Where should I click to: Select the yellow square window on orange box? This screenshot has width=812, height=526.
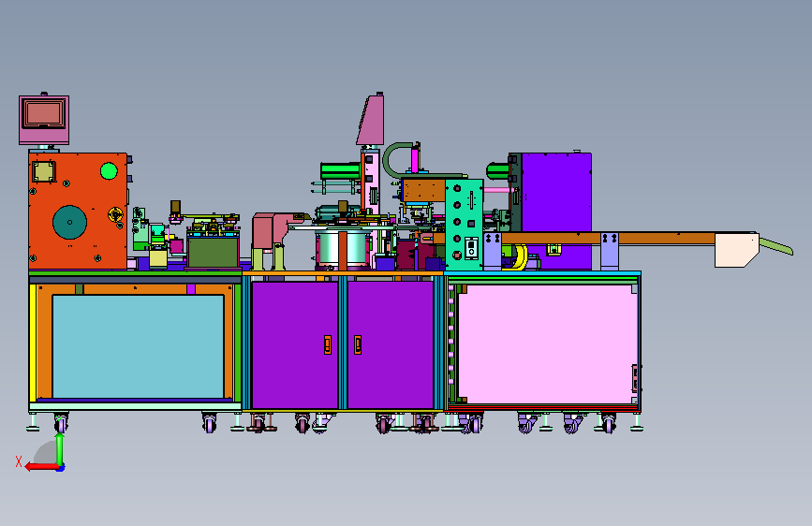[44, 171]
